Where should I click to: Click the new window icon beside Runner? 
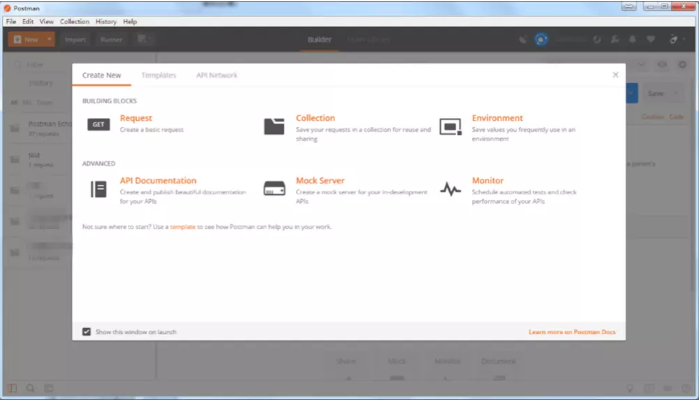point(143,39)
